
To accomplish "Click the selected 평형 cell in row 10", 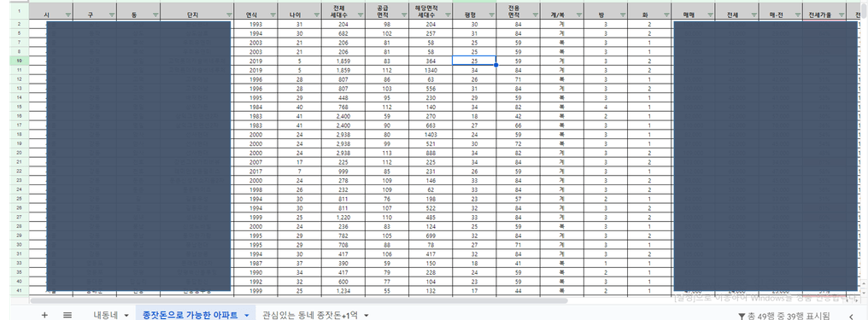I will pos(474,61).
